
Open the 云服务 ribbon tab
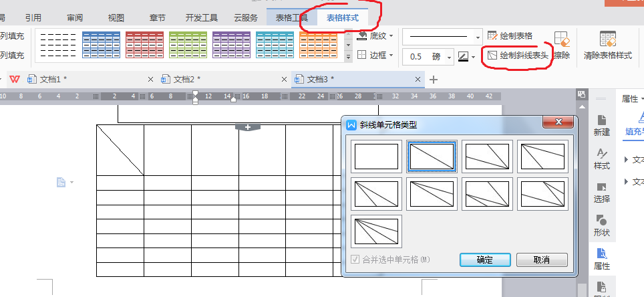(246, 17)
